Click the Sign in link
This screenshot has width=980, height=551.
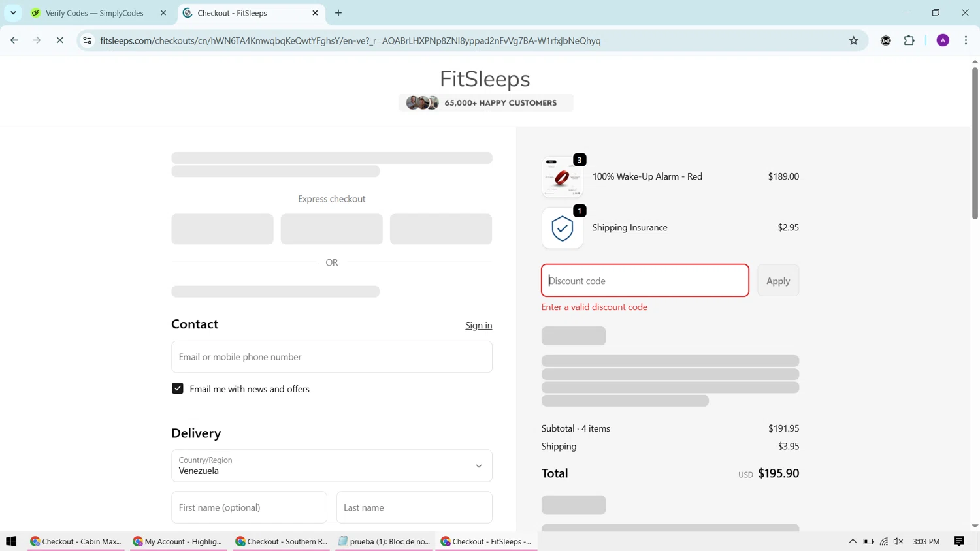[x=478, y=325]
